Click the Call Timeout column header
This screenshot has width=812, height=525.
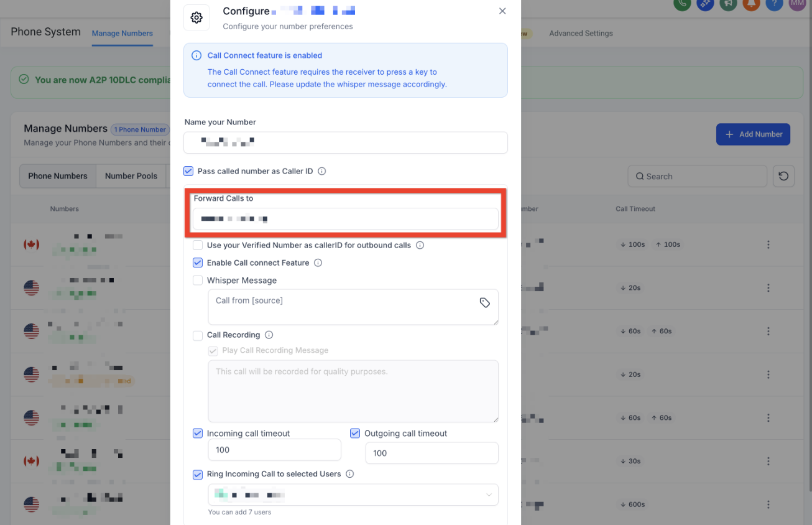[635, 209]
